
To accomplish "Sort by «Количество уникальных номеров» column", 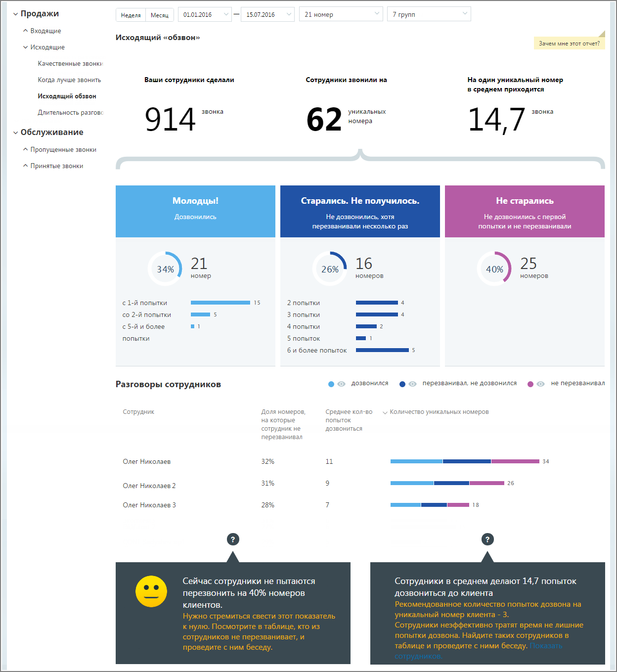I will (439, 412).
